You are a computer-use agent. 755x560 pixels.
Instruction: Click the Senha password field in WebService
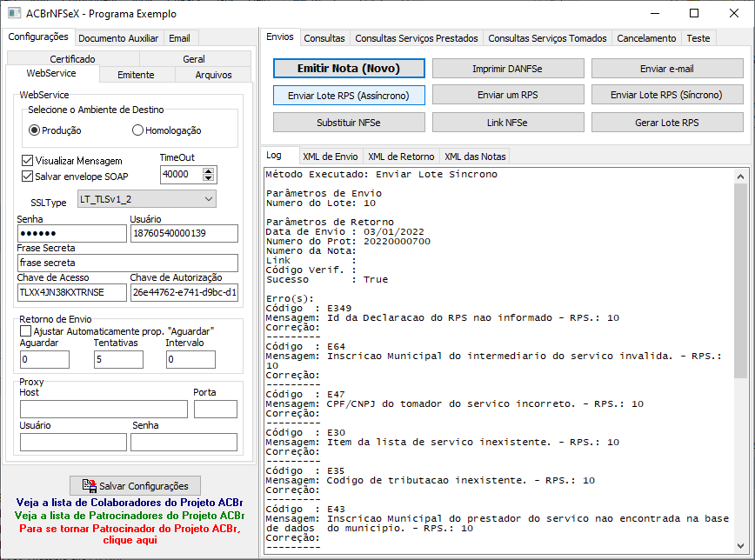[x=71, y=234]
